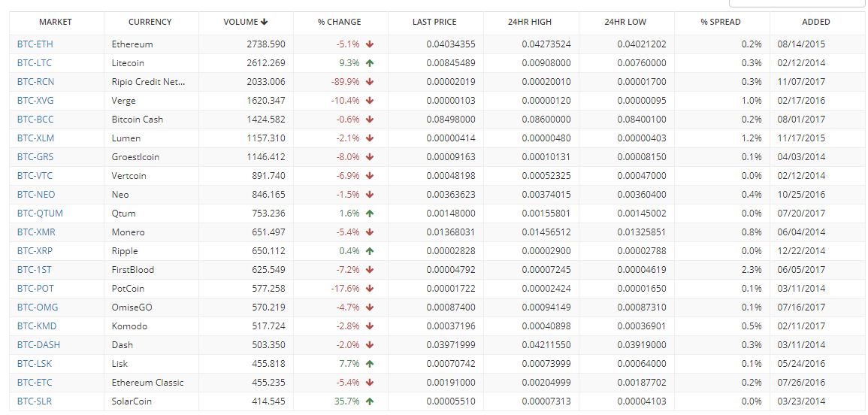This screenshot has height=415, width=868.
Task: Click red down arrow in Komodo row
Action: click(x=370, y=326)
